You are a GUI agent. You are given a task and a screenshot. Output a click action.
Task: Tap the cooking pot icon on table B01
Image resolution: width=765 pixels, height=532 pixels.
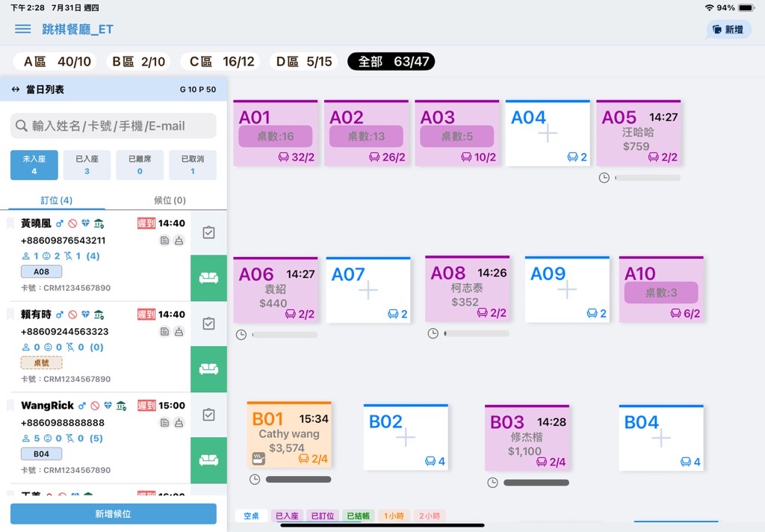(x=258, y=458)
